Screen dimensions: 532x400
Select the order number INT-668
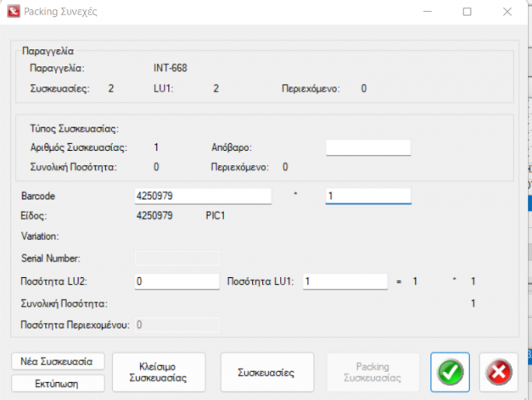(x=171, y=68)
